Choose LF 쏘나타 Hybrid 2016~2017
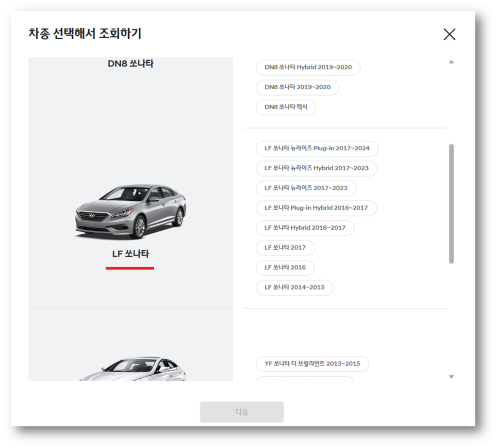 click(305, 228)
